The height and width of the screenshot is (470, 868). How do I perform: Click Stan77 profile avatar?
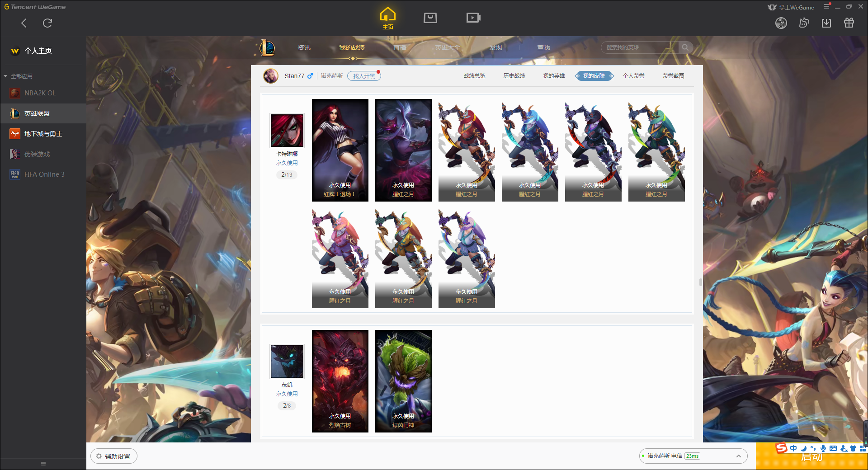coord(271,76)
